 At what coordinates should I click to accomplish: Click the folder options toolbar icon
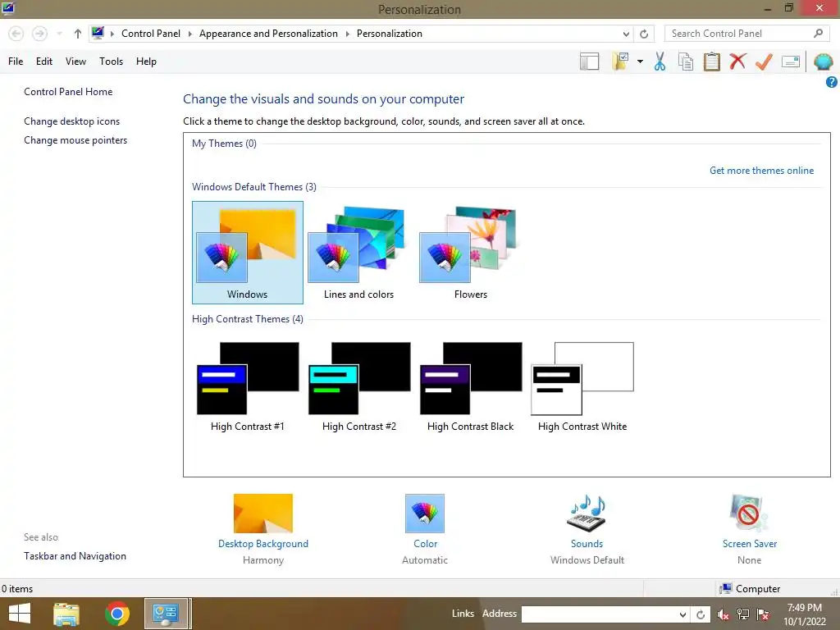click(x=622, y=62)
